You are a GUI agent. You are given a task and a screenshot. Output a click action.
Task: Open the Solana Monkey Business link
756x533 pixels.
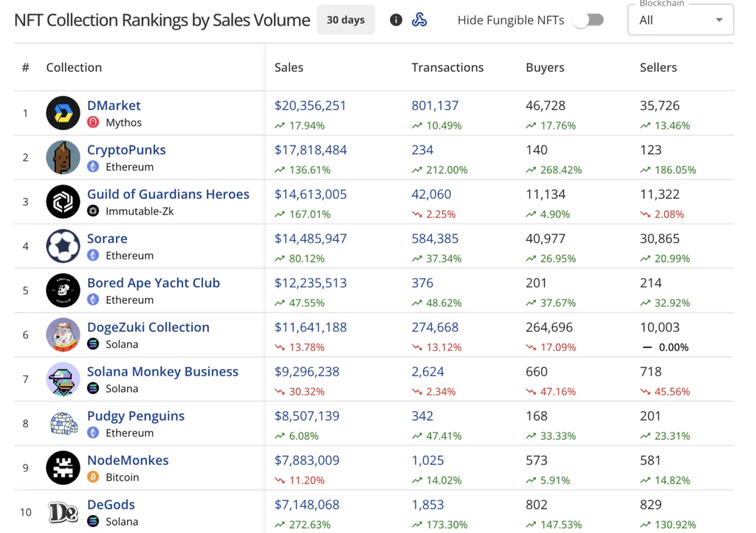(162, 371)
